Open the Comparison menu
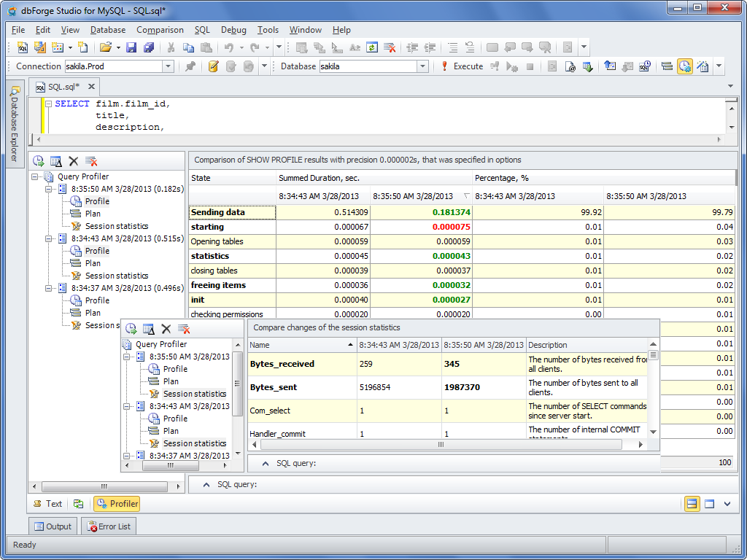This screenshot has width=747, height=560. pyautogui.click(x=158, y=30)
